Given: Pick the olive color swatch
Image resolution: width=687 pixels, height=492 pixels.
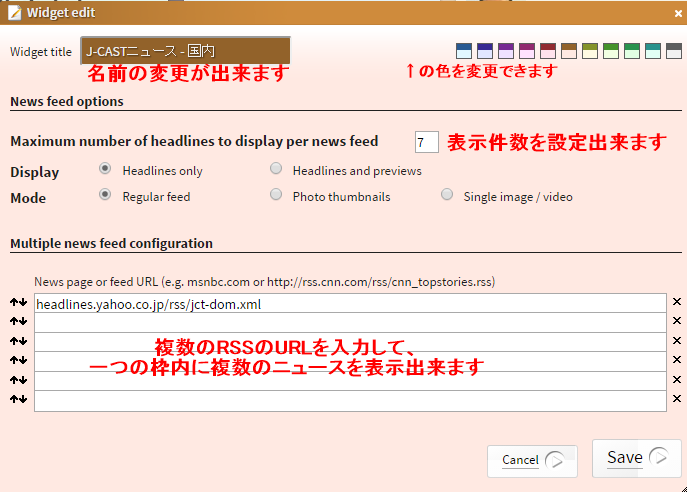Looking at the screenshot, I should 590,51.
